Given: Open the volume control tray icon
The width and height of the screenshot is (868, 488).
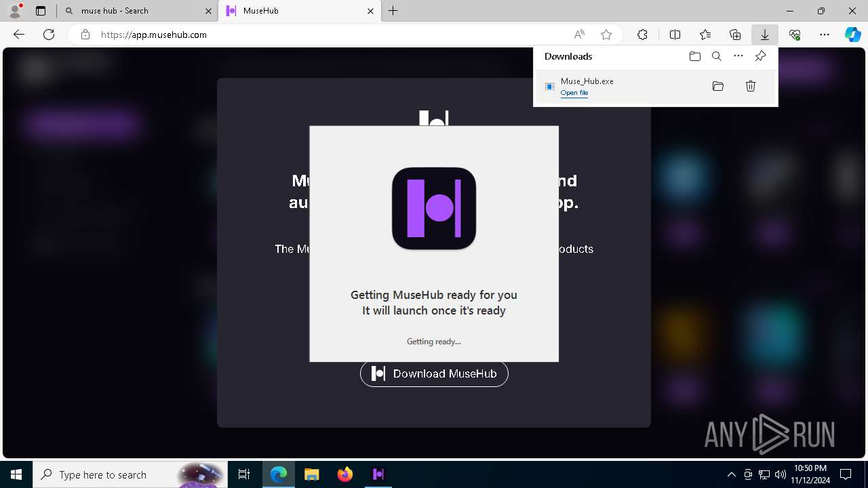Looking at the screenshot, I should [780, 474].
